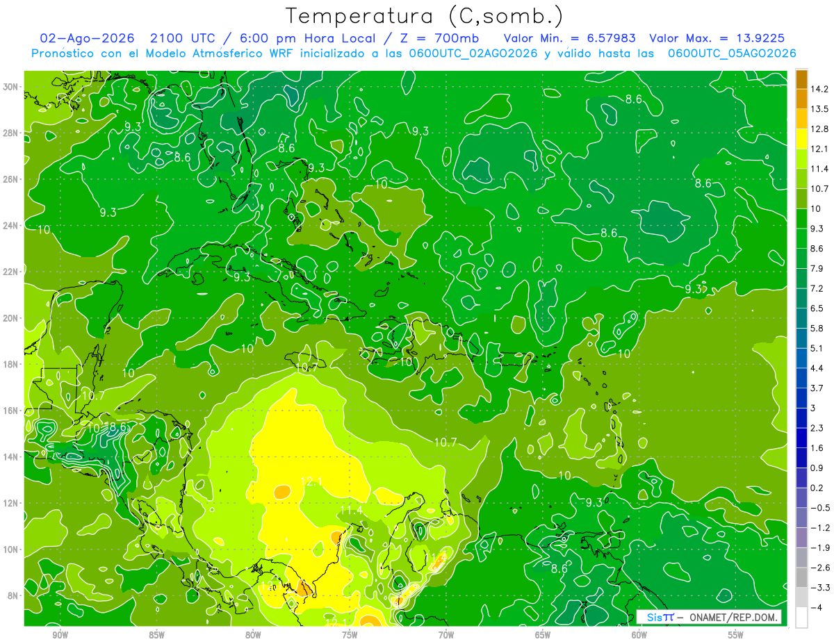Click the 16N latitude axis label
The image size is (834, 644).
click(x=12, y=411)
